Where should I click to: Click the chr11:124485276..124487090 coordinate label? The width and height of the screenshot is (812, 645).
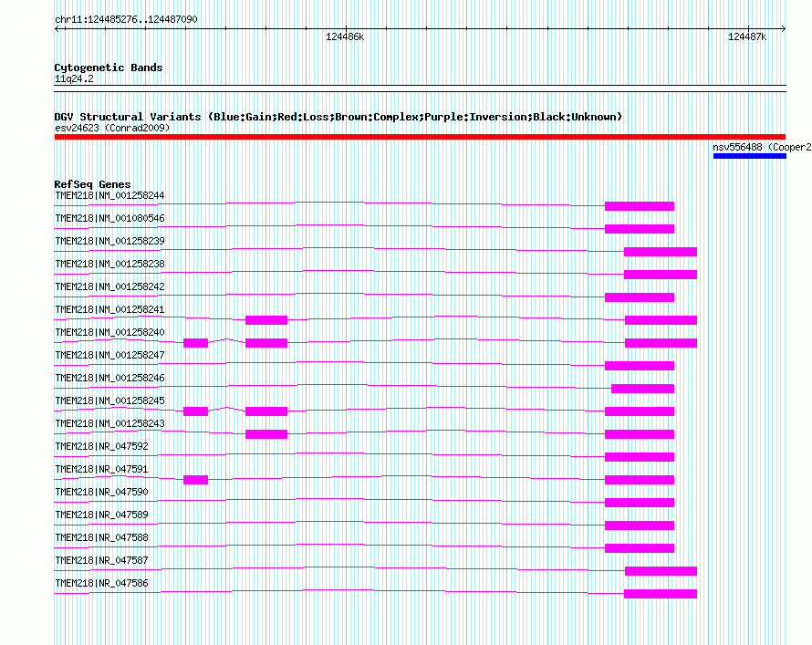(x=126, y=19)
